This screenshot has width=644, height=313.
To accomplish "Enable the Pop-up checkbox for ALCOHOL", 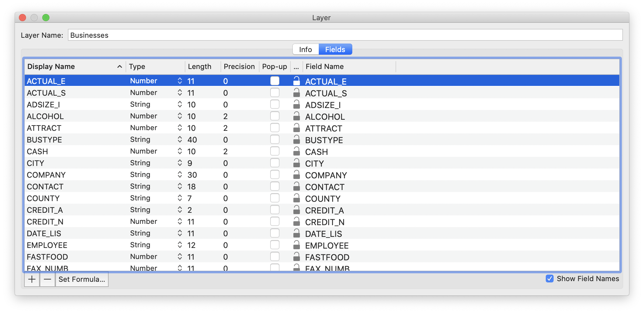I will click(x=275, y=116).
